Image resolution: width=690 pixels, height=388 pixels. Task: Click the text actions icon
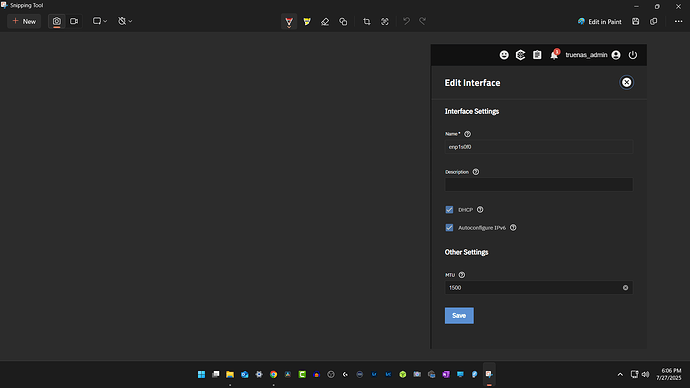click(385, 22)
